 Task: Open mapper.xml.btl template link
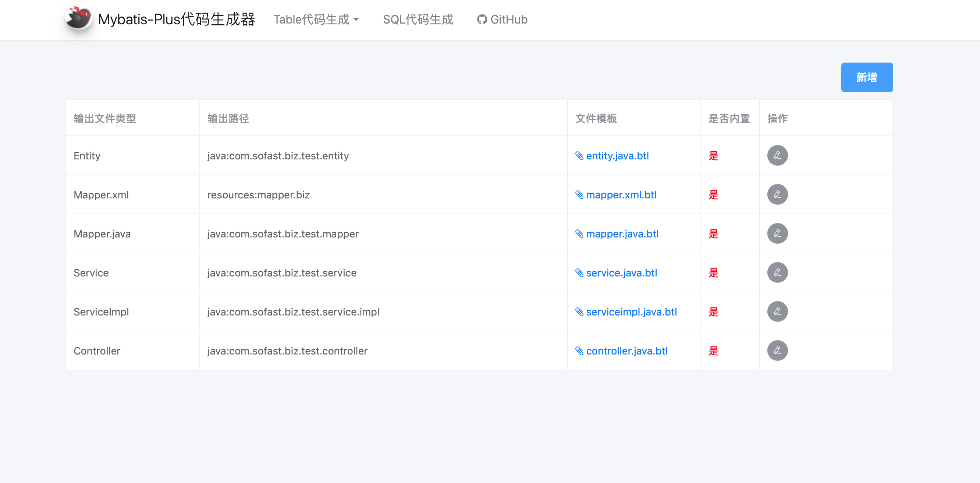click(621, 195)
